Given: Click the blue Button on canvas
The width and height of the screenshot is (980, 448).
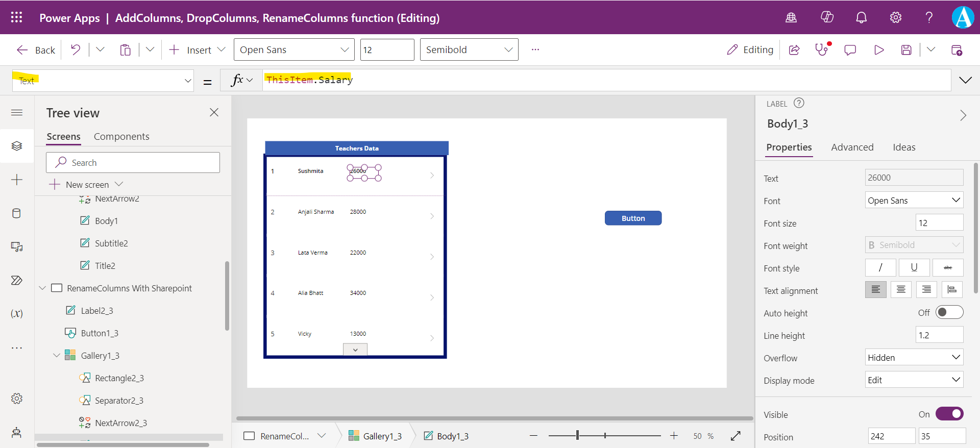Looking at the screenshot, I should point(633,218).
